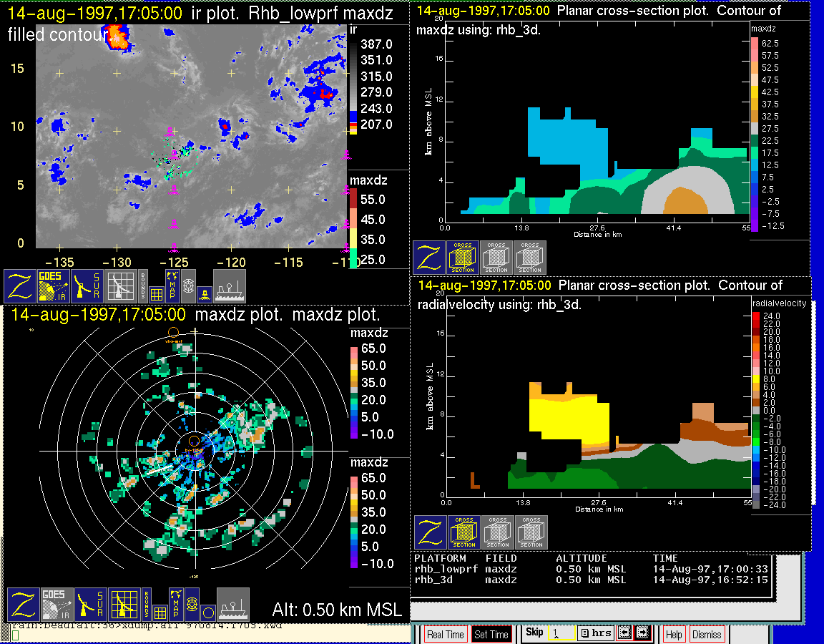Select the range rings icon in top panel
The image size is (824, 644).
click(x=189, y=286)
